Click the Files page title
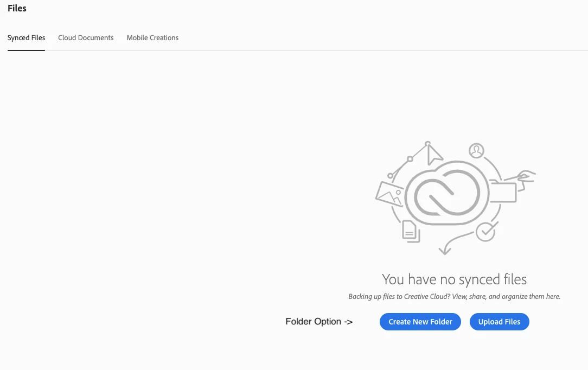Screen dimensions: 588x370 click(17, 8)
